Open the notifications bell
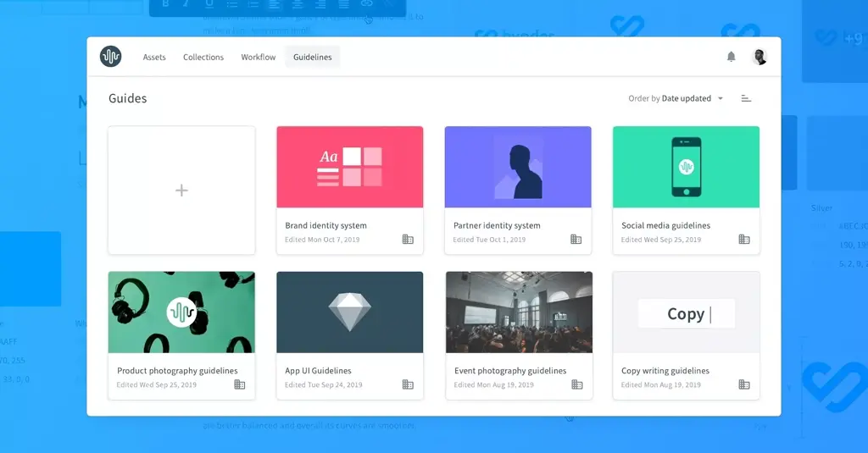868x453 pixels. [731, 57]
